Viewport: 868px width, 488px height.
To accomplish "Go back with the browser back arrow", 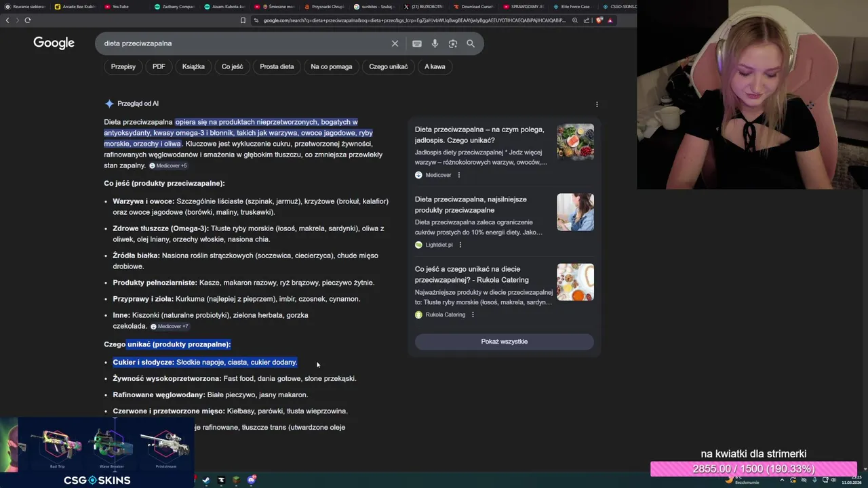I will click(7, 20).
